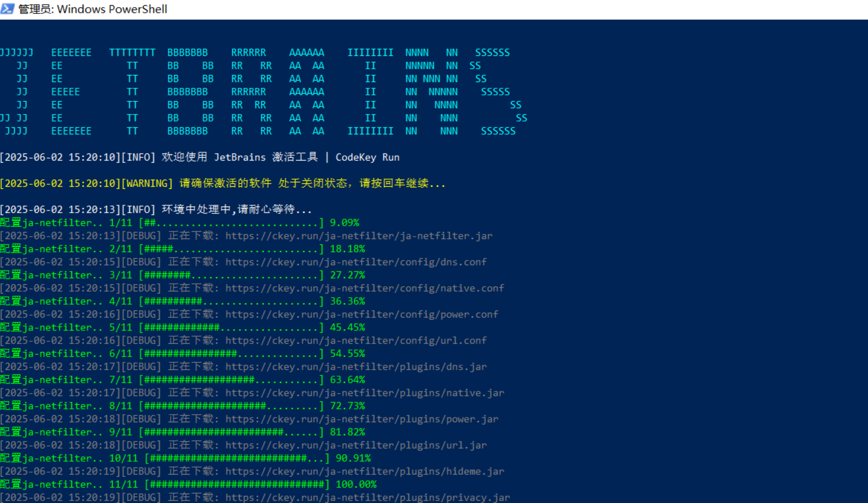The width and height of the screenshot is (868, 503).
Task: Click the progress line showing 2/11 18.18%
Action: (182, 249)
